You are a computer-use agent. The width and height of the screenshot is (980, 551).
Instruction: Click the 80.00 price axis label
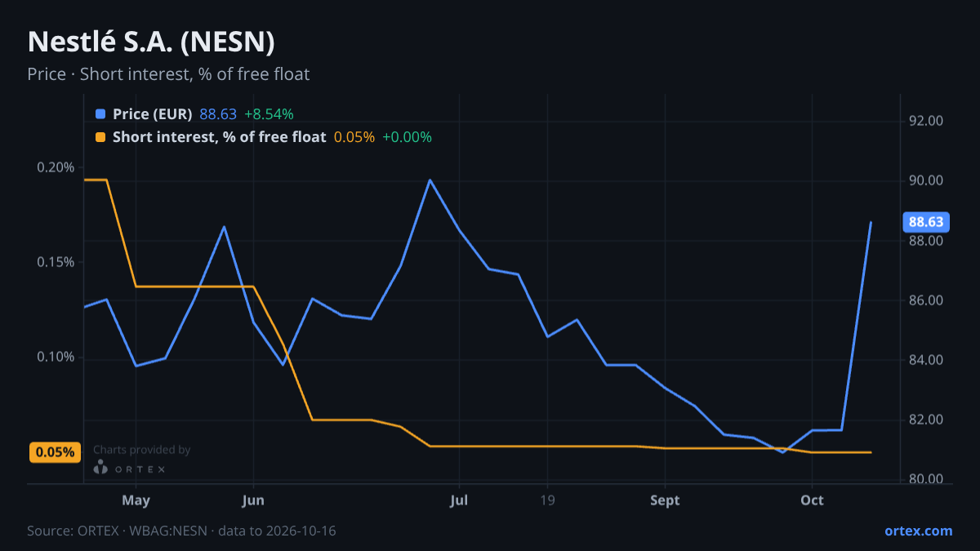coord(926,479)
